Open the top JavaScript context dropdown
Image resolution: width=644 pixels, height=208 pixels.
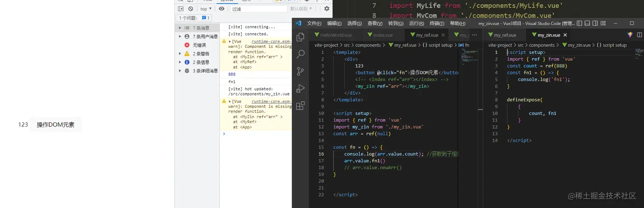pos(206,9)
